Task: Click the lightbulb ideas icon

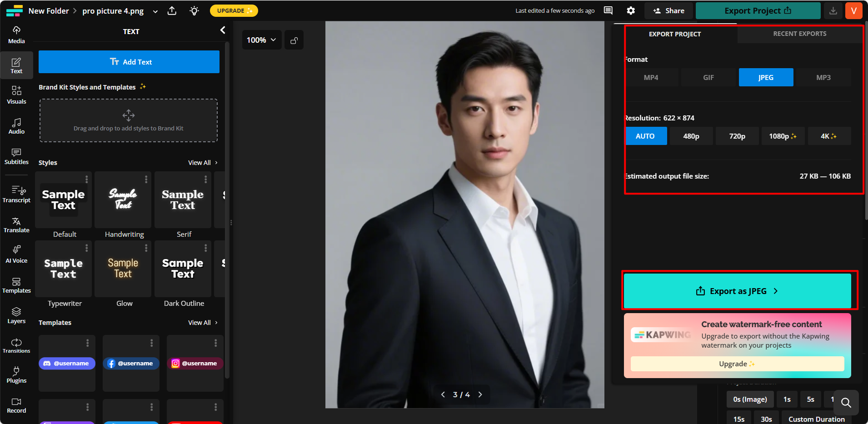Action: click(194, 10)
